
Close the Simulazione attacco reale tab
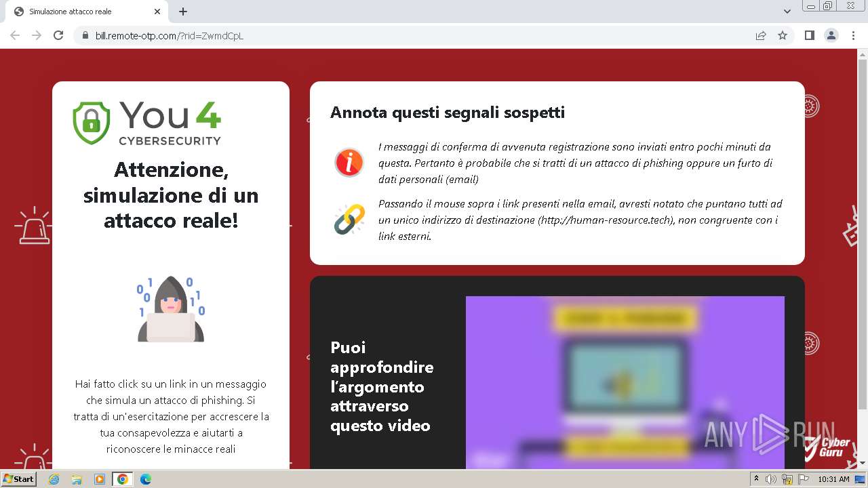click(x=157, y=12)
